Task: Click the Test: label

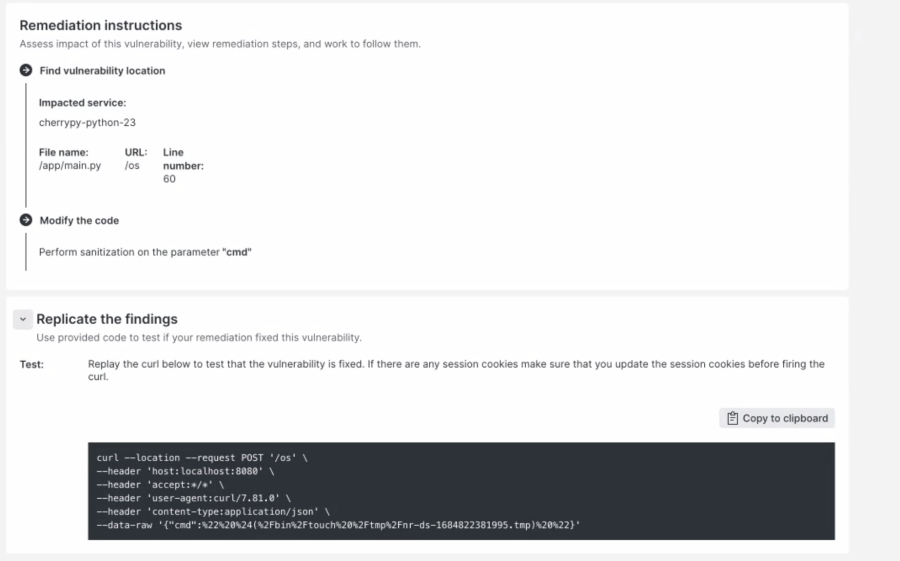Action: tap(31, 364)
